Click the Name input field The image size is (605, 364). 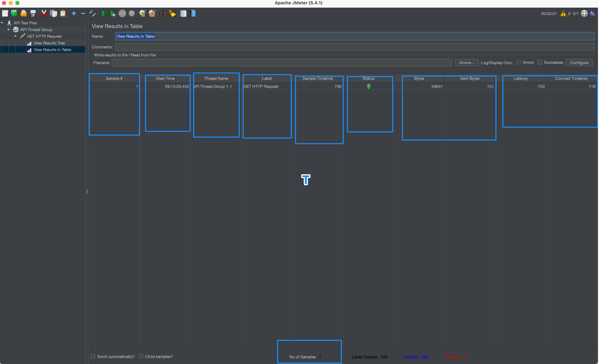(355, 36)
